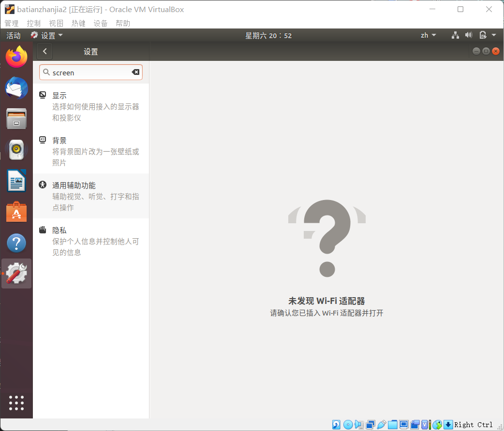Click the CPU virtualization V status icon
Viewport: 504px width, 431px height.
426,425
